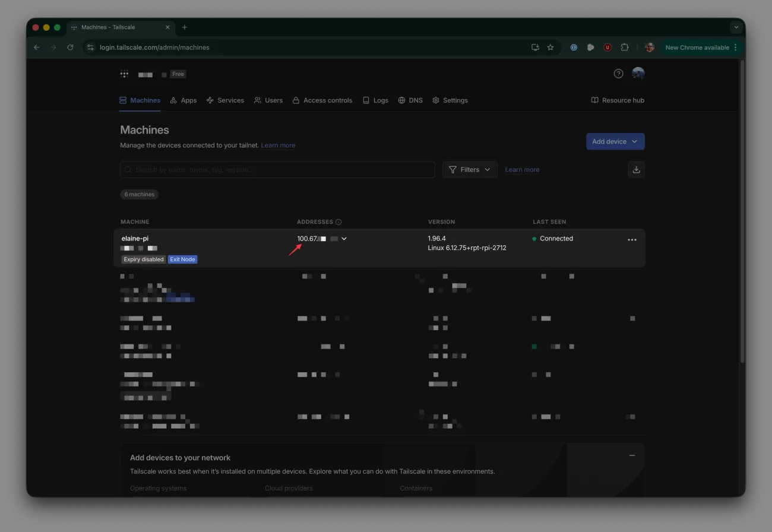Image resolution: width=772 pixels, height=532 pixels.
Task: Open elaine-pi more options menu
Action: [632, 240]
